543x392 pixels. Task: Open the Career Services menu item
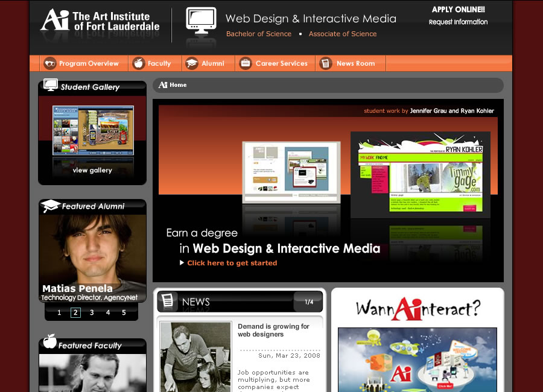(281, 63)
